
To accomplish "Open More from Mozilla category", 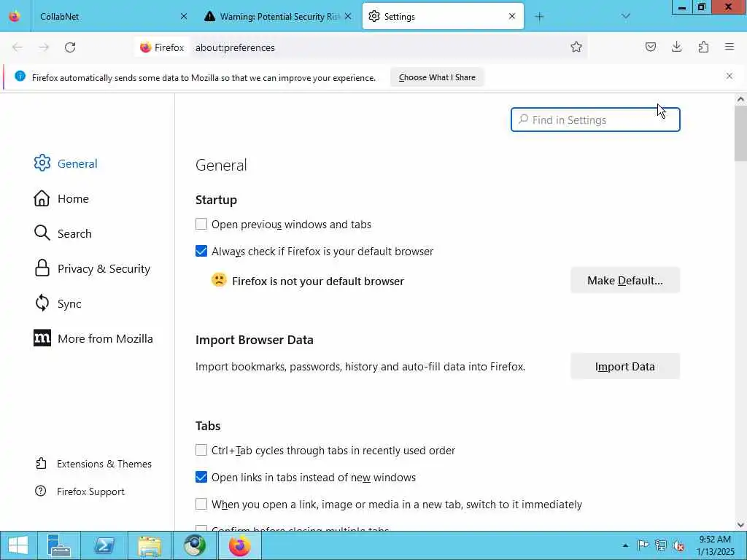I will point(93,338).
